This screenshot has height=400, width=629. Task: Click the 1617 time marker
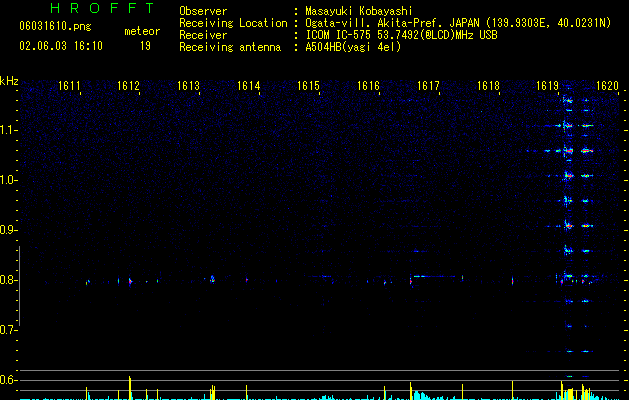[x=428, y=86]
